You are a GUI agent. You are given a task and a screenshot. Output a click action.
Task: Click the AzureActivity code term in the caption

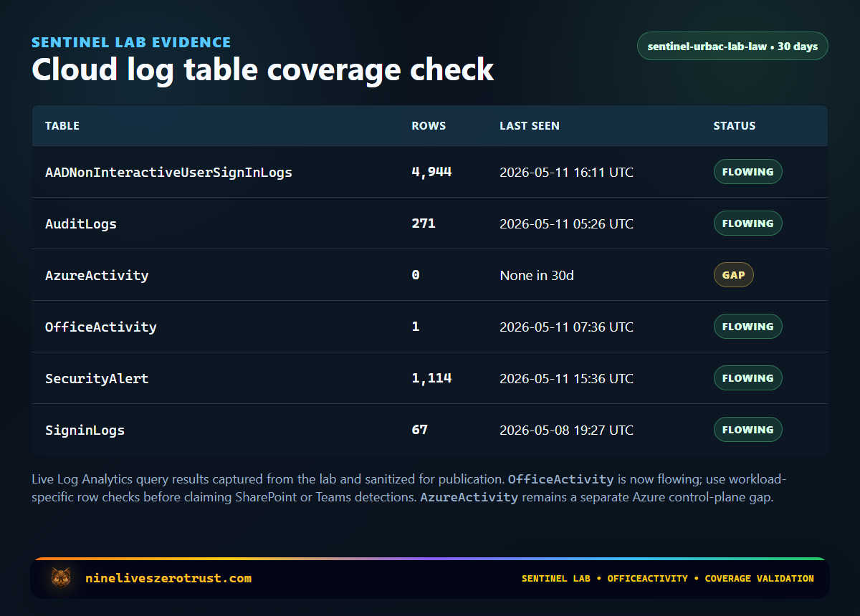[x=469, y=497]
